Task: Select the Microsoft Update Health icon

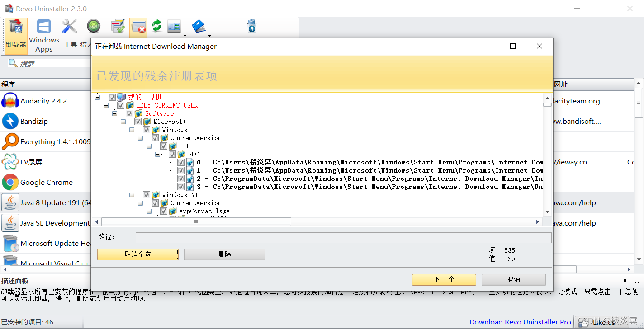Action: click(x=10, y=243)
